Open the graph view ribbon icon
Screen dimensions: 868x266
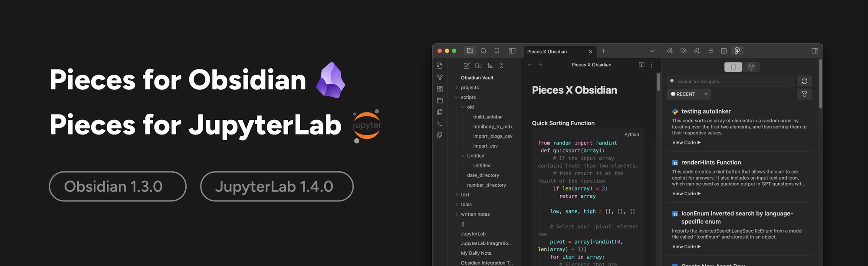click(x=440, y=77)
